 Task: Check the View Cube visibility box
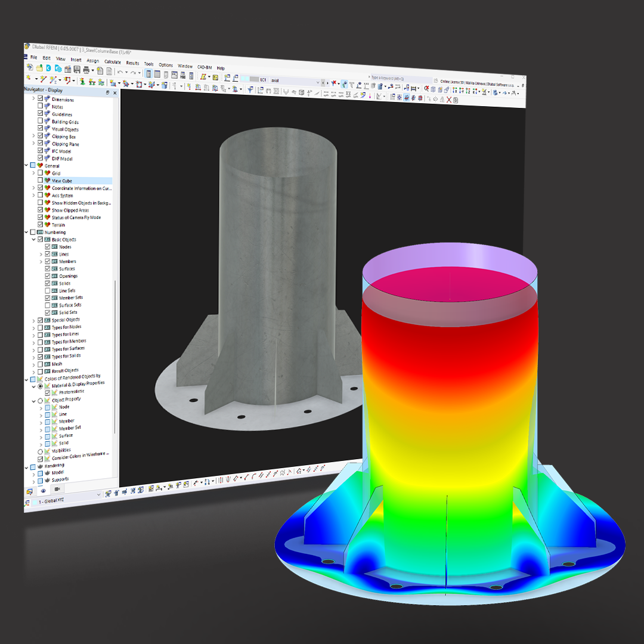[x=40, y=181]
